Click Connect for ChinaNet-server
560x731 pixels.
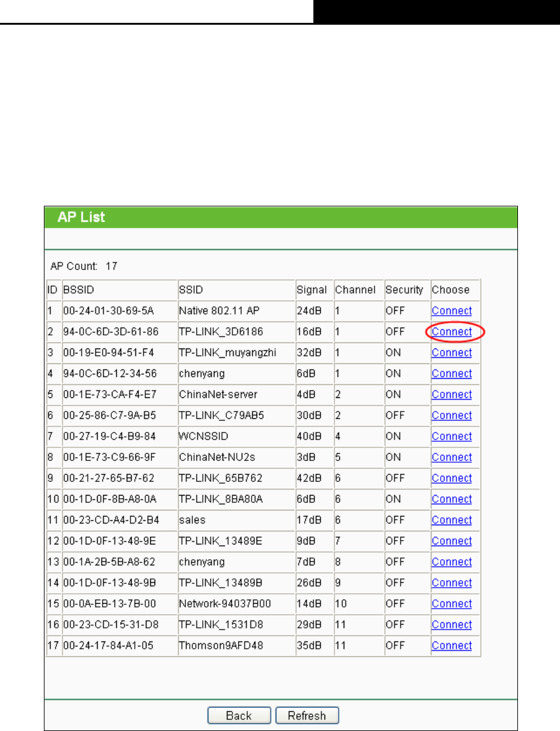point(451,394)
